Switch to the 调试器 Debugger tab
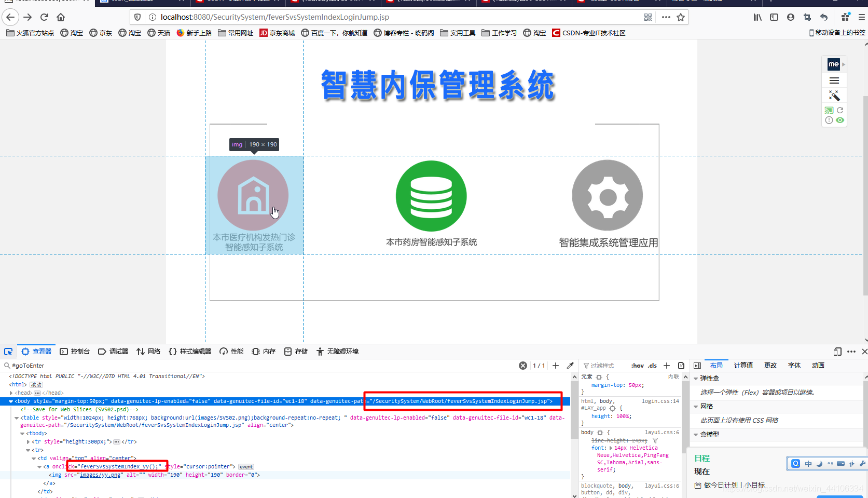Screen dimensions: 868x498 pyautogui.click(x=113, y=352)
